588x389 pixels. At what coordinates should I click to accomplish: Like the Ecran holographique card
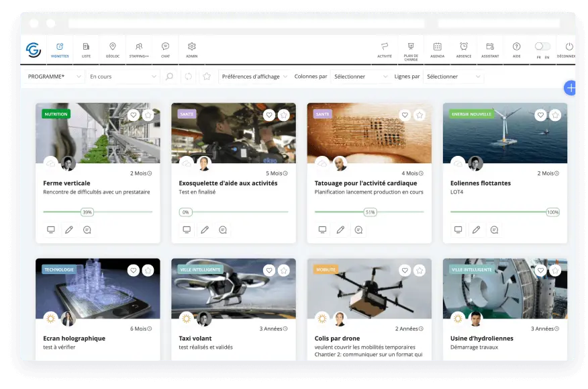click(x=133, y=270)
